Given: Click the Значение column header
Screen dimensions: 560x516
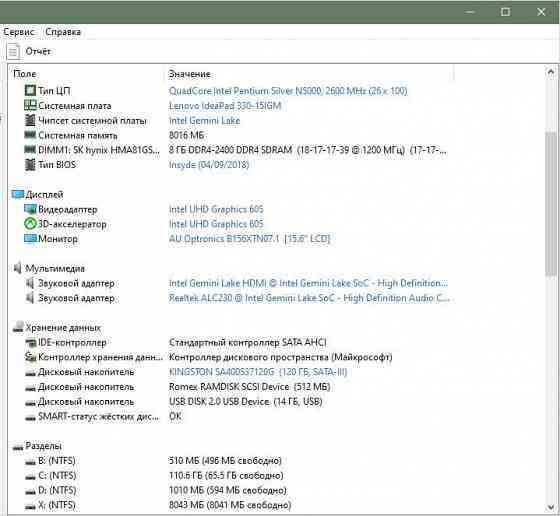Looking at the screenshot, I should click(x=190, y=74).
